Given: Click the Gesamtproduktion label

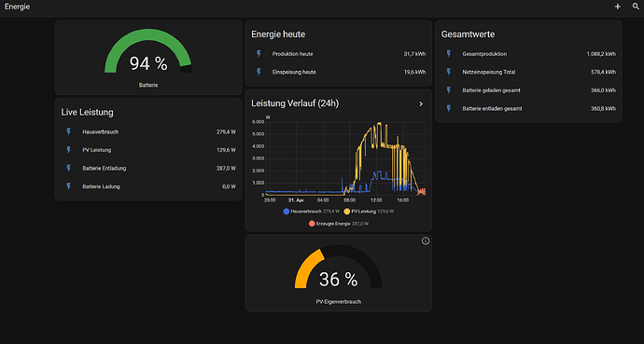Looking at the screenshot, I should [x=484, y=54].
